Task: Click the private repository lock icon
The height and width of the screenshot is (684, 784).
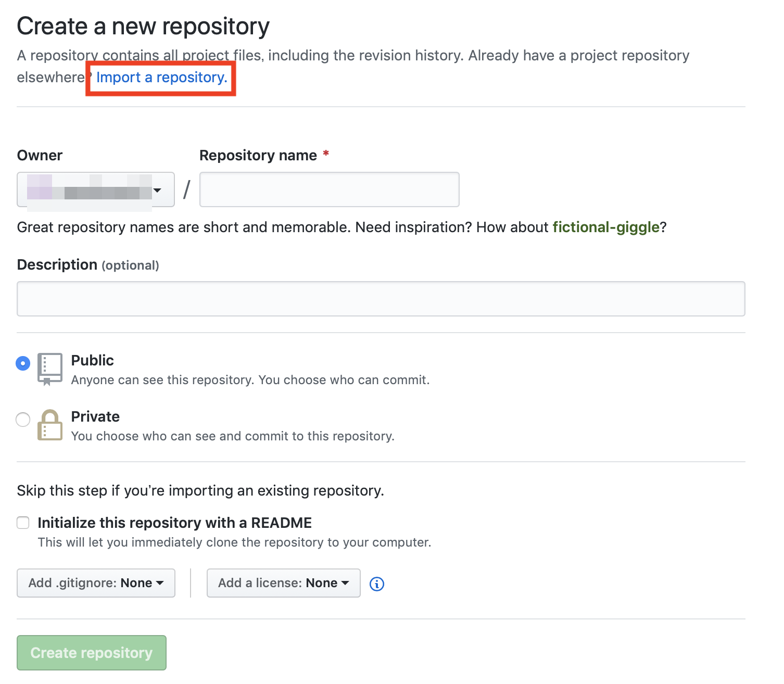Action: (x=50, y=425)
